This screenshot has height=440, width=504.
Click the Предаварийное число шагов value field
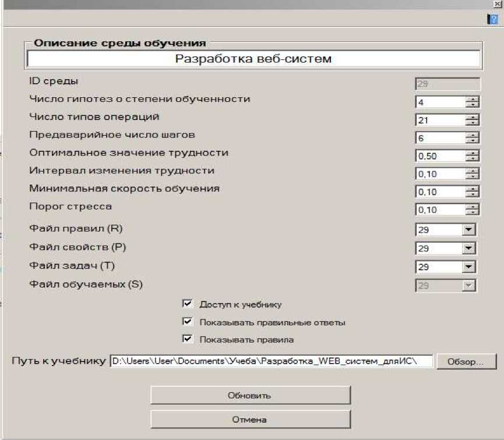(440, 138)
